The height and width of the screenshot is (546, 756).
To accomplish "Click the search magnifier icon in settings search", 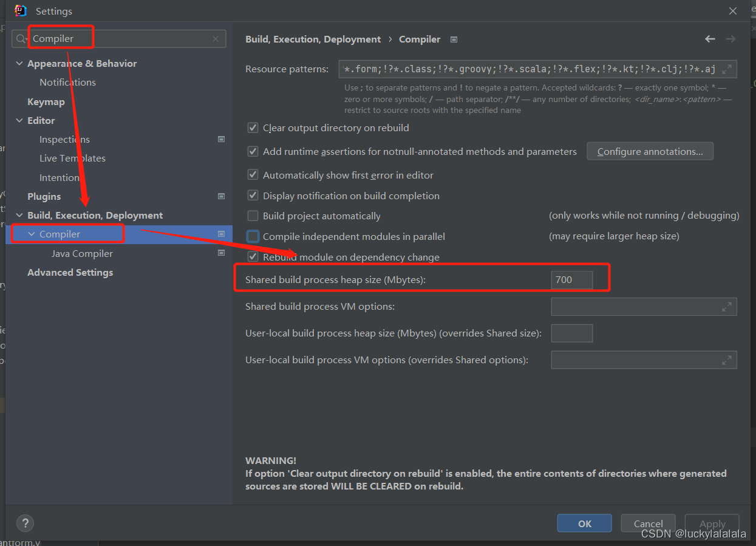I will [21, 39].
